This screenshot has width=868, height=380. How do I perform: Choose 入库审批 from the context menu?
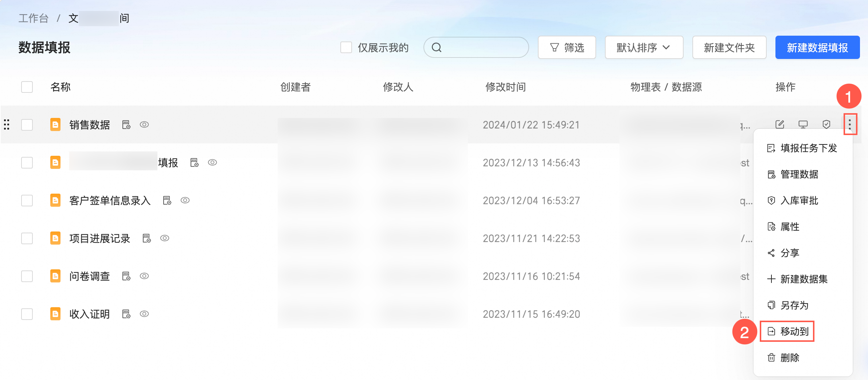pyautogui.click(x=803, y=201)
